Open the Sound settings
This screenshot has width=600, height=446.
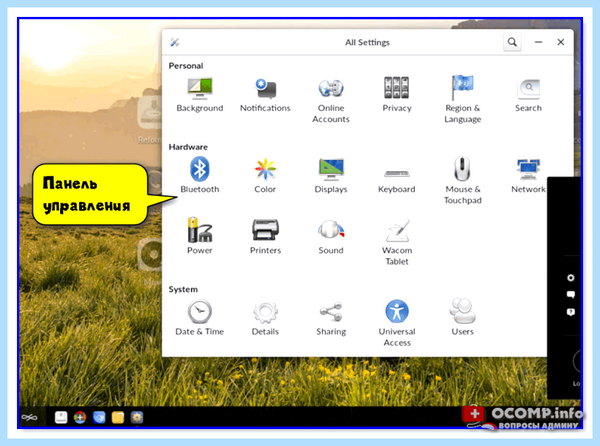[x=331, y=236]
